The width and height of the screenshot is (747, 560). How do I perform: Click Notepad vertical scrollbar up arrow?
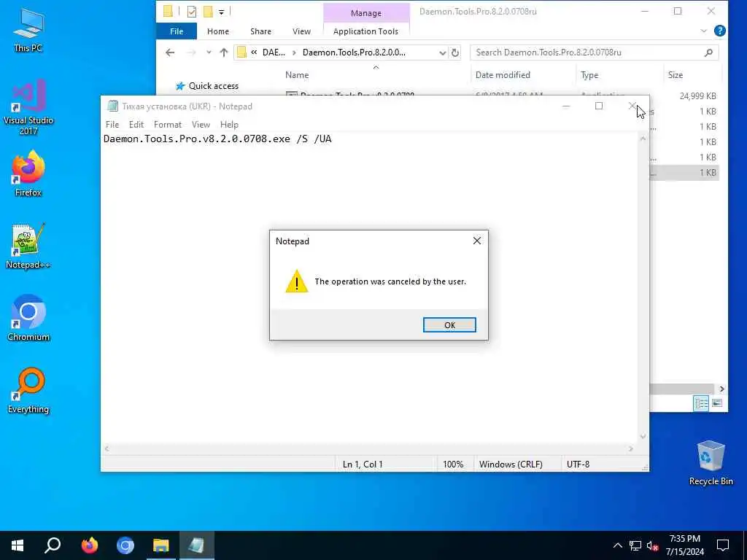643,139
